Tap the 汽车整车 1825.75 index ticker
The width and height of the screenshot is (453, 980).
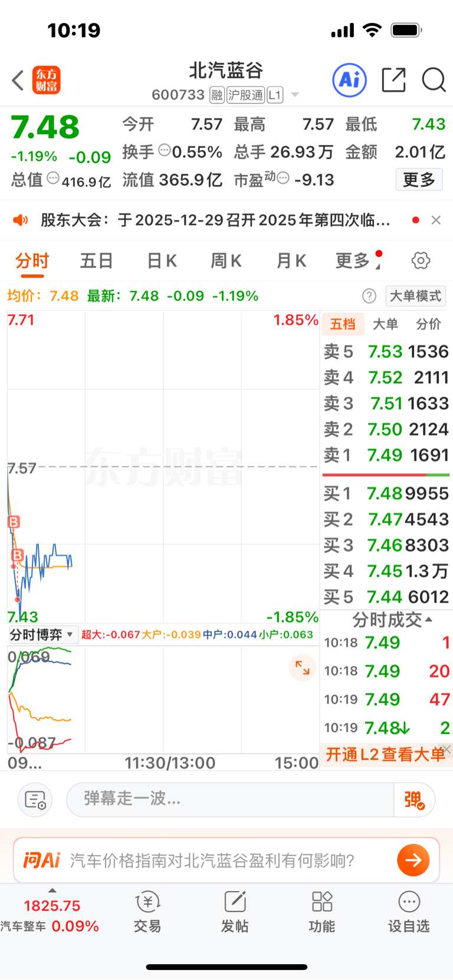50,916
